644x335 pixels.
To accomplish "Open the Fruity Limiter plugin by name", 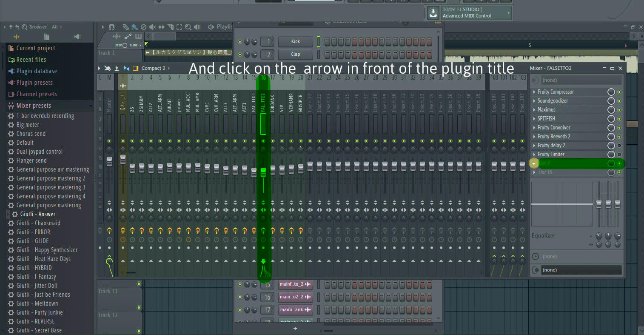I will pyautogui.click(x=551, y=155).
